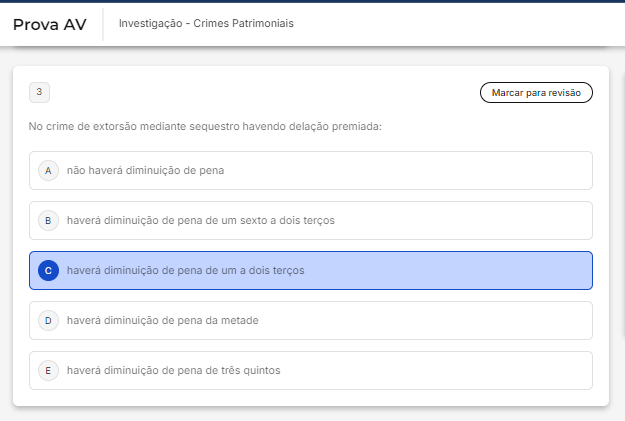The width and height of the screenshot is (625, 421).
Task: Click empty right area of option A row
Action: [x=450, y=170]
